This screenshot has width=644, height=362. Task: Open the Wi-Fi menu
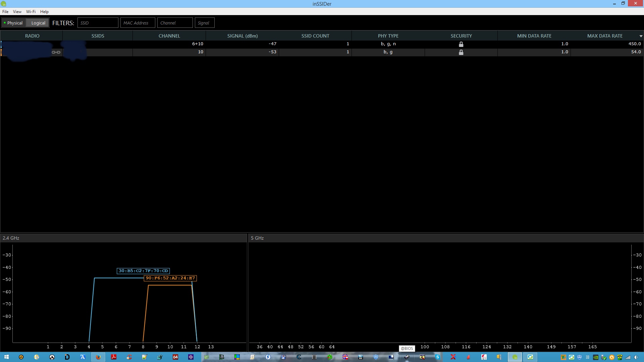coord(31,11)
